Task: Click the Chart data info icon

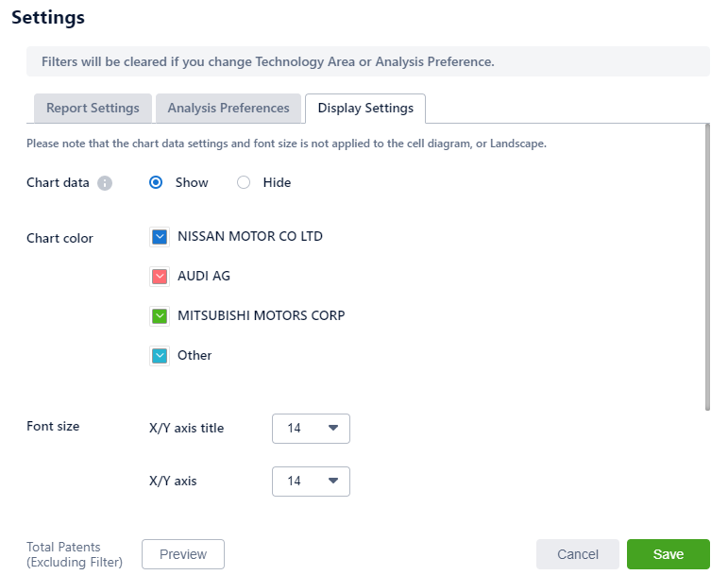Action: (105, 183)
